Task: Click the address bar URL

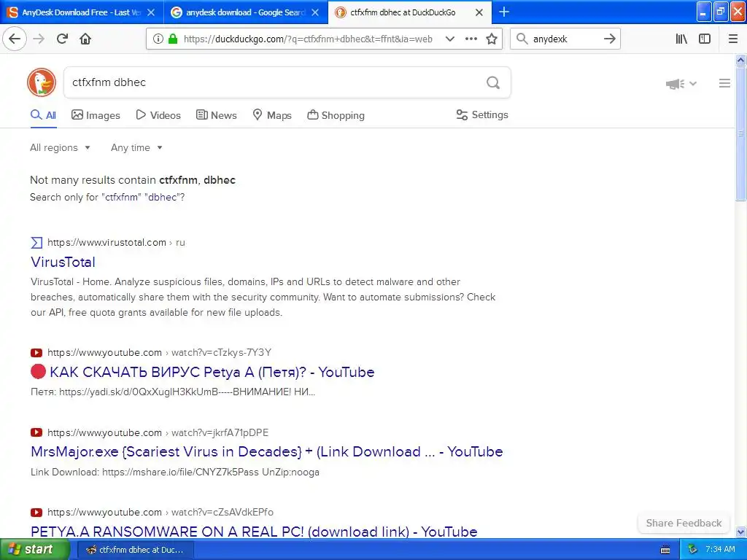Action: [308, 39]
